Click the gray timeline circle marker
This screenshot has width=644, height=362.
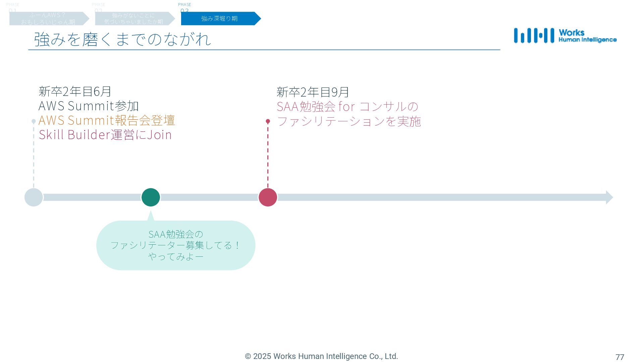tap(34, 197)
